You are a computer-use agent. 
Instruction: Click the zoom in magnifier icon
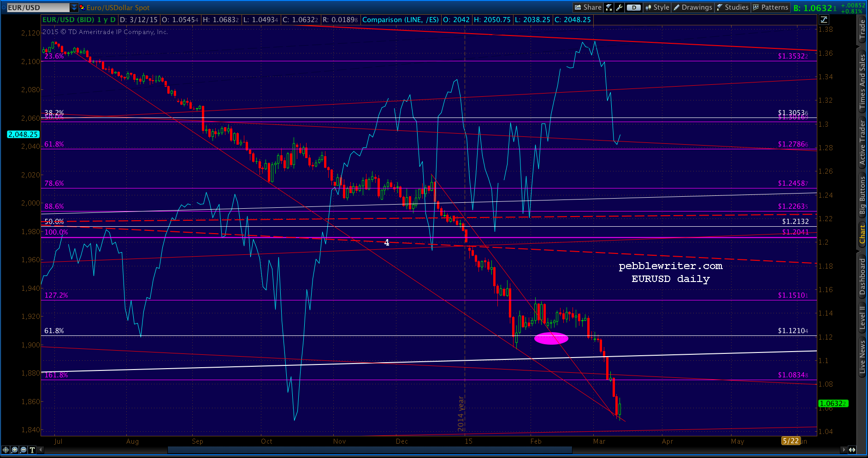click(x=15, y=450)
